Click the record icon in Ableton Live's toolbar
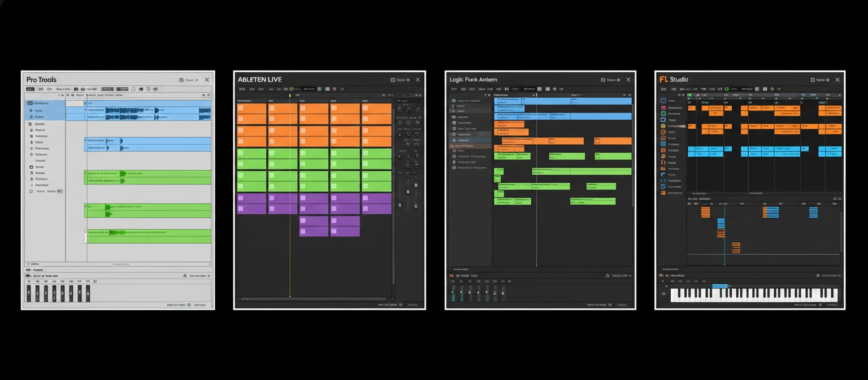The image size is (868, 380). [335, 89]
